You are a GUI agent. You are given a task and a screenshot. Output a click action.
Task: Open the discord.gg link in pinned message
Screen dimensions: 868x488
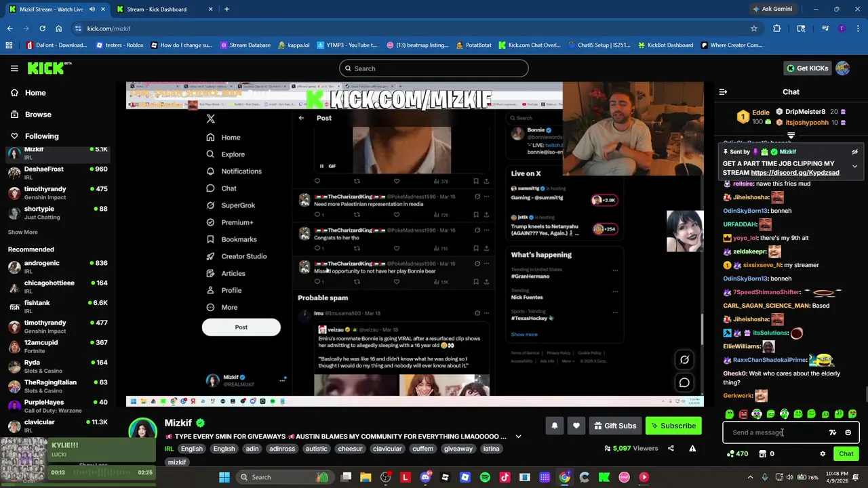click(795, 173)
